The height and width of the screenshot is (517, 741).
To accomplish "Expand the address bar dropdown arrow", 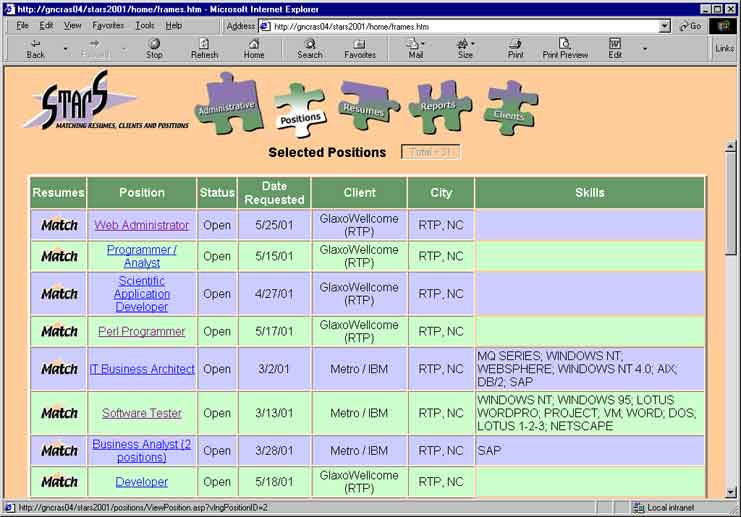I will (664, 26).
